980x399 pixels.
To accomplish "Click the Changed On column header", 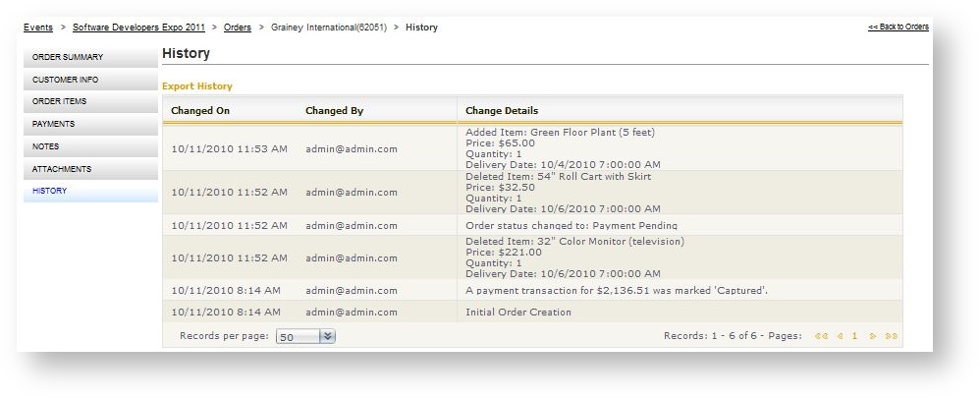I will coord(200,111).
